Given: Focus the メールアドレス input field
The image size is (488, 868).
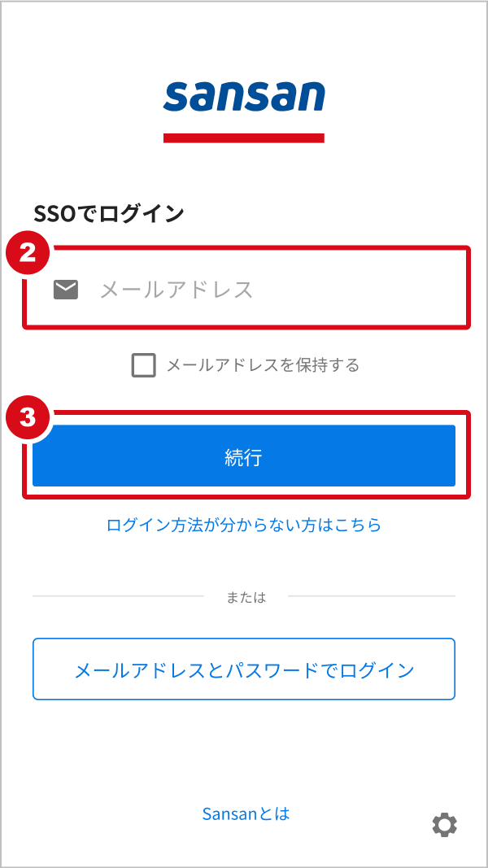Looking at the screenshot, I should point(244,289).
